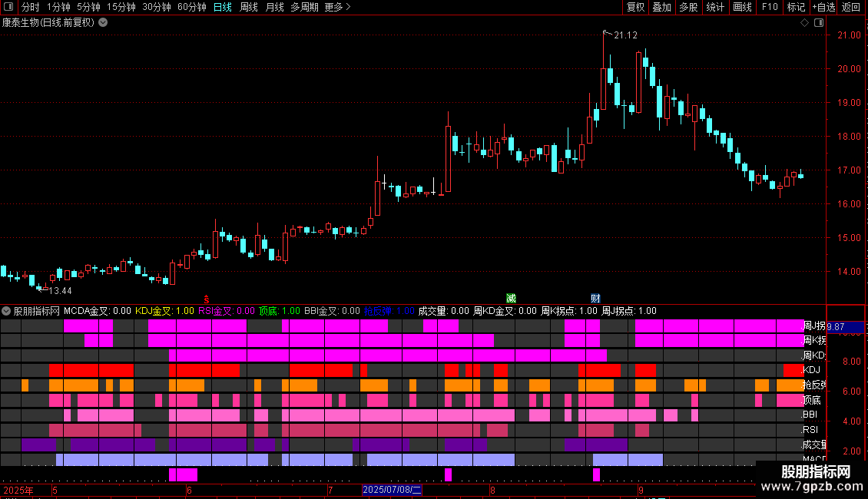
Task: Click the 13.44 low price label
Action: (61, 290)
